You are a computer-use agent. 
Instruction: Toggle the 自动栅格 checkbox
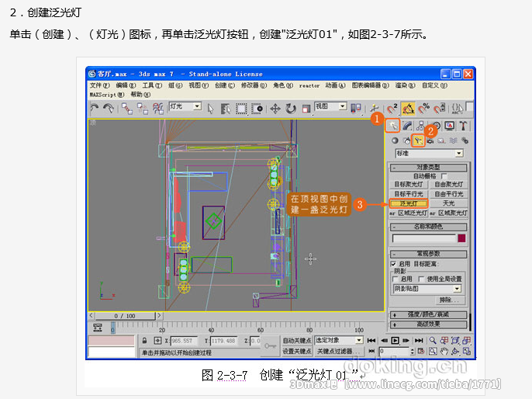(444, 176)
